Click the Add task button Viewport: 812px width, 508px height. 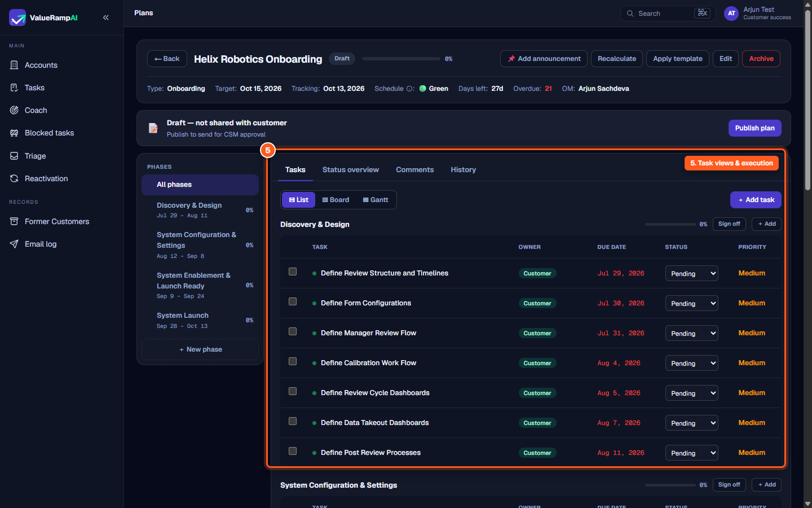(x=756, y=200)
